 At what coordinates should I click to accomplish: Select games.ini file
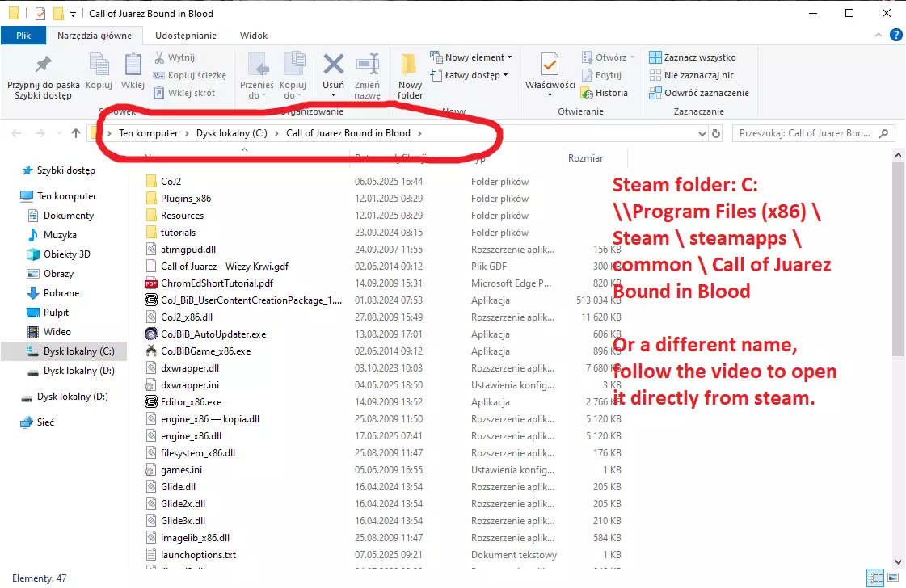pos(174,470)
